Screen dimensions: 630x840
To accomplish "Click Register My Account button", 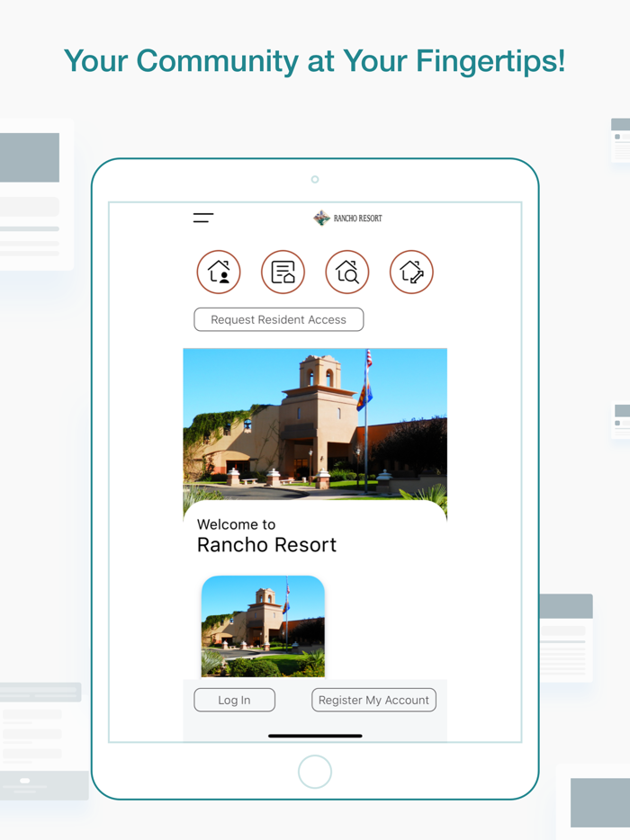I will point(373,700).
